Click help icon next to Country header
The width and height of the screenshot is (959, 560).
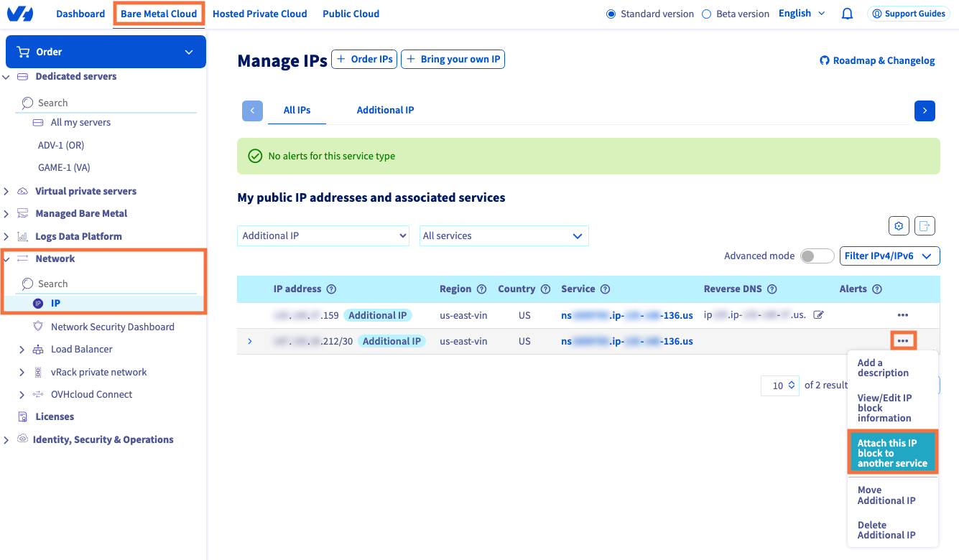(545, 289)
